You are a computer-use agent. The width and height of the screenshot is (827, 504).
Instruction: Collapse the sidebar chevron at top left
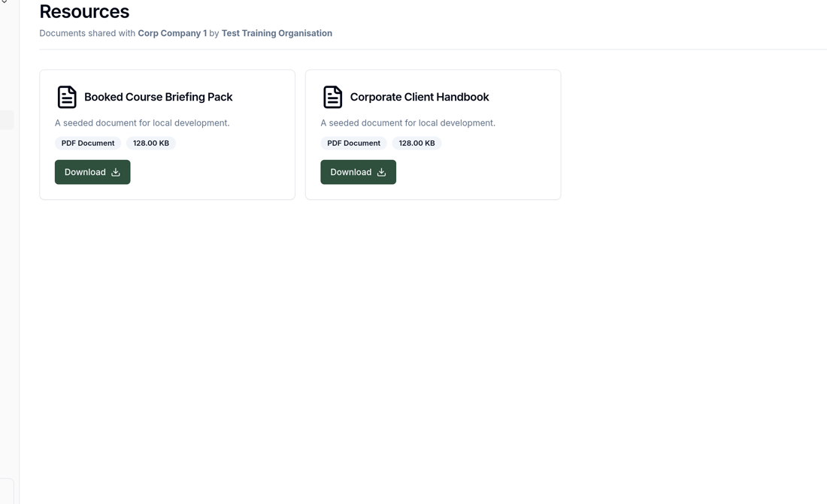tap(5, 2)
